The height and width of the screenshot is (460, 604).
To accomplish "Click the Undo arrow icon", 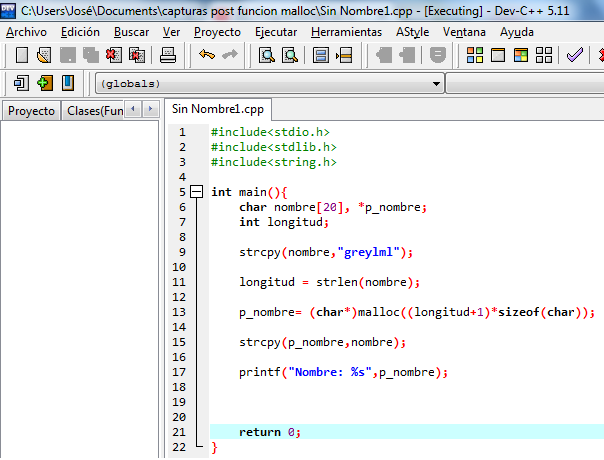I will click(x=207, y=56).
